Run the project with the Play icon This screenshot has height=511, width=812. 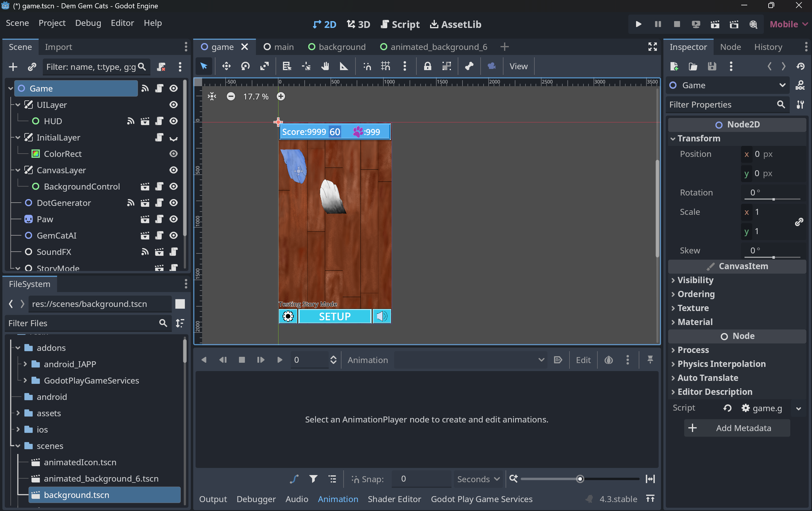tap(638, 24)
